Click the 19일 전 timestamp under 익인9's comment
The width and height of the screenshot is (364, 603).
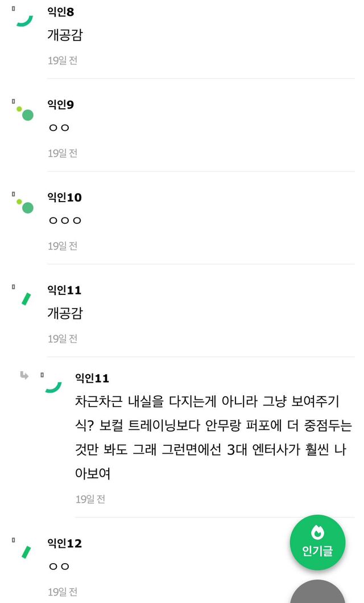62,153
